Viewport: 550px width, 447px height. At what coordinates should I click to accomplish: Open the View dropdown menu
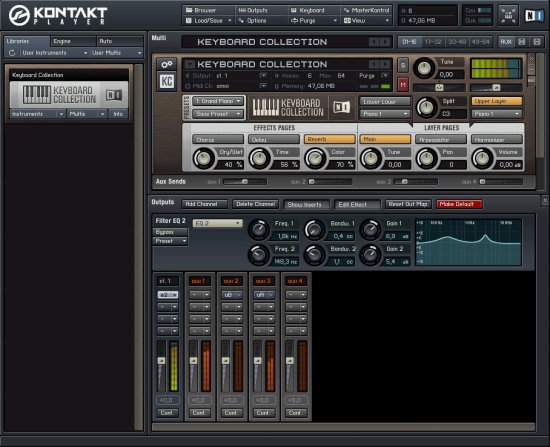point(366,21)
